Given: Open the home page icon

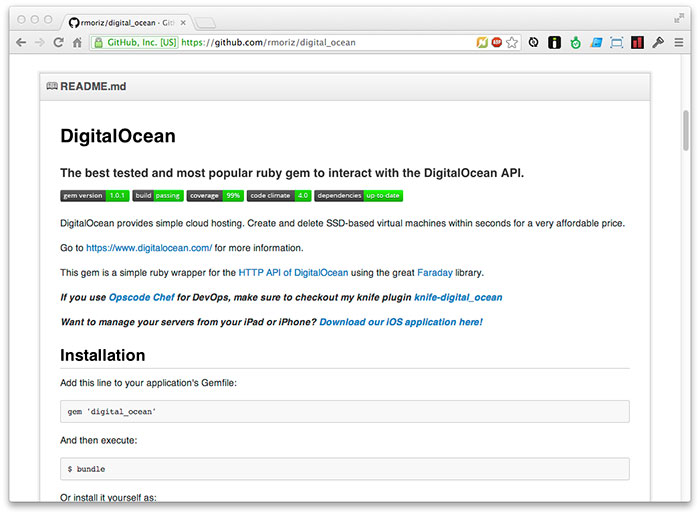Looking at the screenshot, I should 77,42.
